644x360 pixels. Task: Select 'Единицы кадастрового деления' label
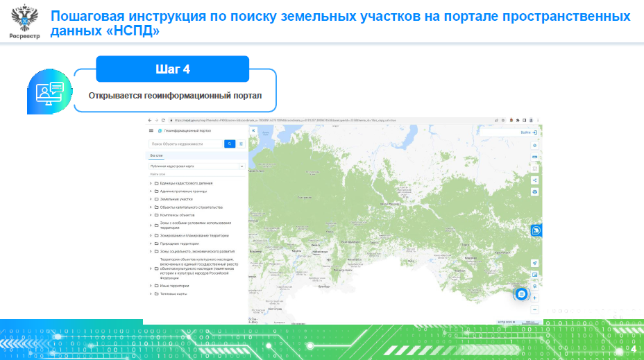pos(186,183)
